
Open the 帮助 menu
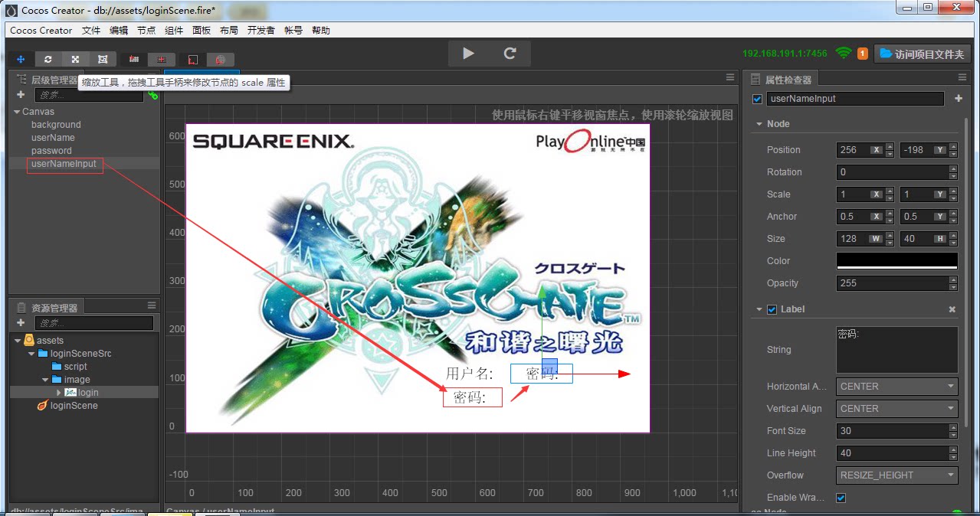pyautogui.click(x=321, y=31)
